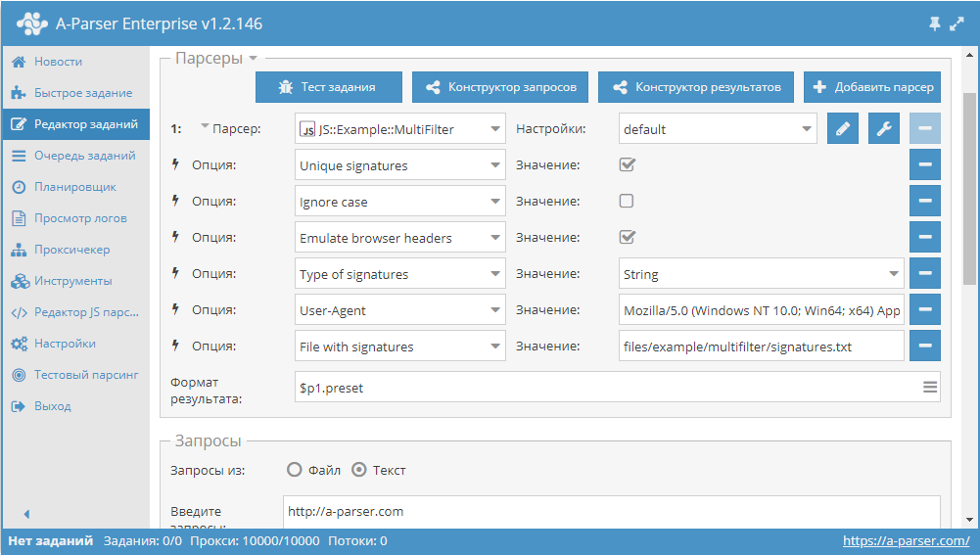Remove the User-Agent option row

pyautogui.click(x=925, y=310)
